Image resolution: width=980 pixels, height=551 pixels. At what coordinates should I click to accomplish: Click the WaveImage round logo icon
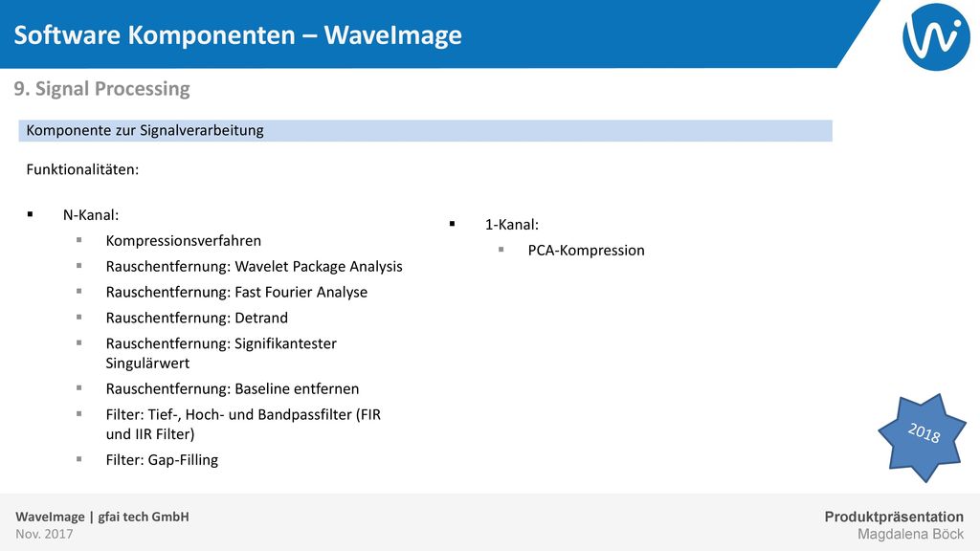(x=936, y=36)
